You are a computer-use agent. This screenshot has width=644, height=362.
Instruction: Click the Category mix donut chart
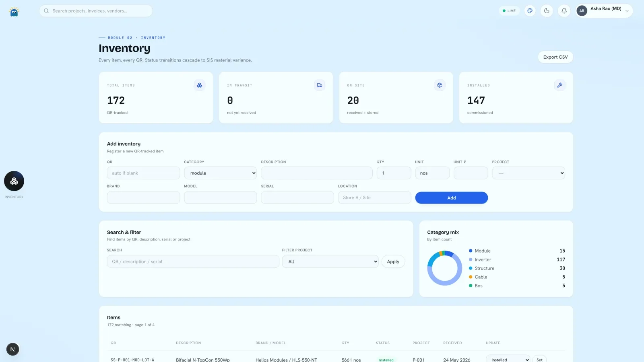(x=445, y=268)
